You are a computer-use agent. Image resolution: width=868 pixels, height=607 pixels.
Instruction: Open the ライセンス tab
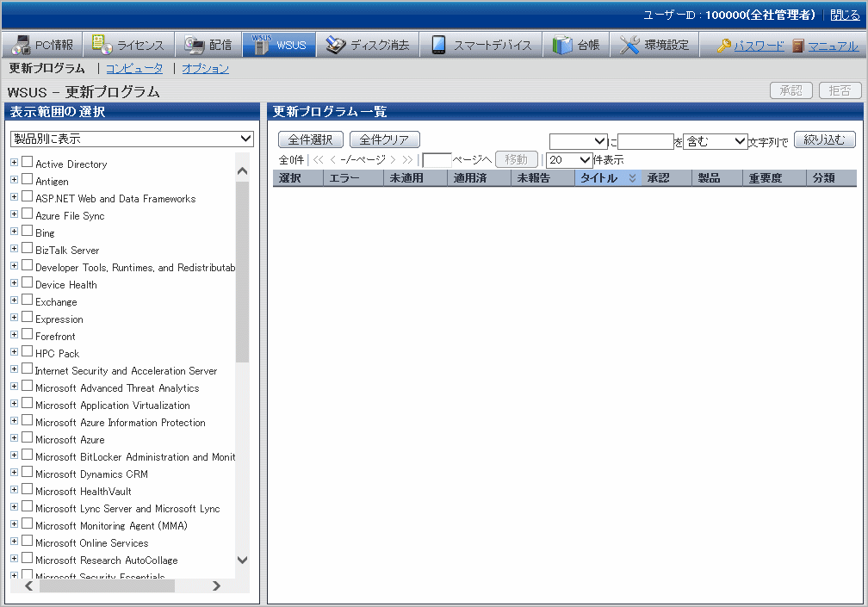click(129, 45)
